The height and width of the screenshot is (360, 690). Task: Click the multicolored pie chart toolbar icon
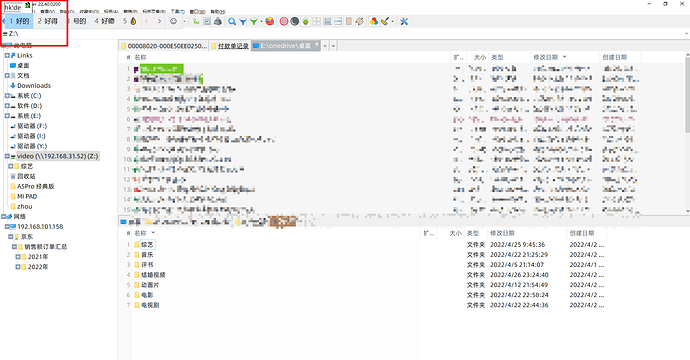click(269, 21)
